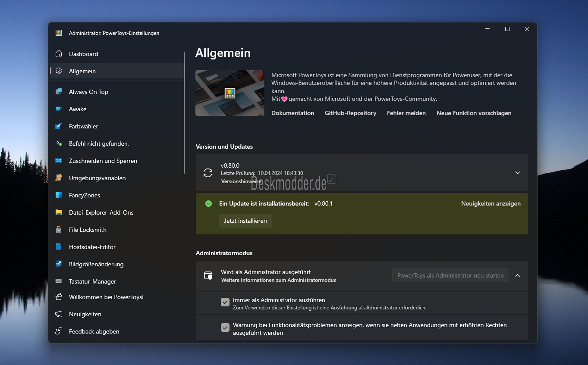Click Fehler melden link
This screenshot has height=365, width=588.
tap(406, 113)
